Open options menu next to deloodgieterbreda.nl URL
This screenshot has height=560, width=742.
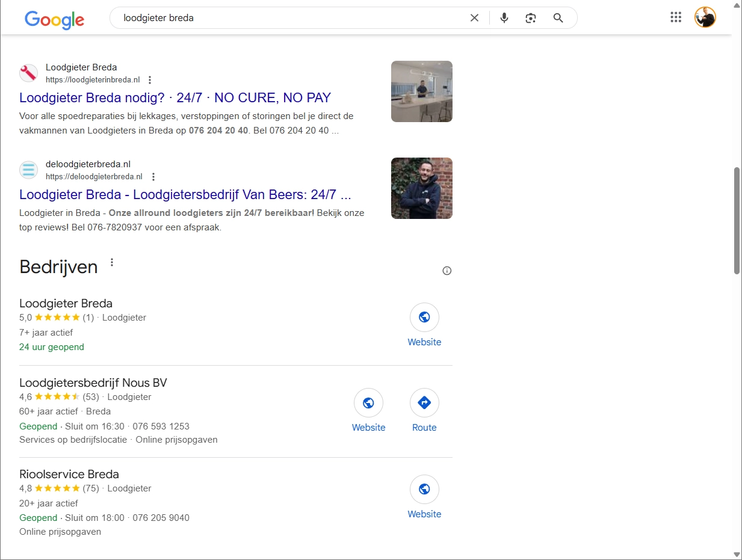pyautogui.click(x=153, y=177)
